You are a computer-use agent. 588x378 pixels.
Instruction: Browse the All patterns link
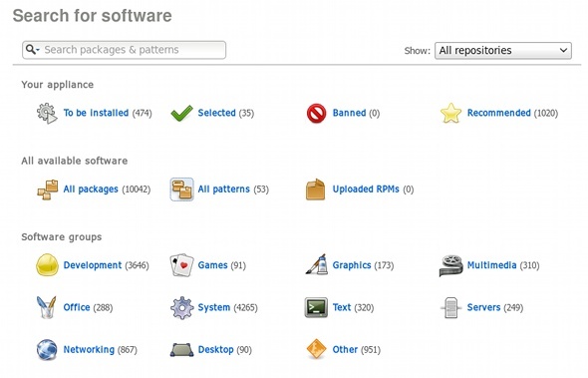tap(224, 189)
